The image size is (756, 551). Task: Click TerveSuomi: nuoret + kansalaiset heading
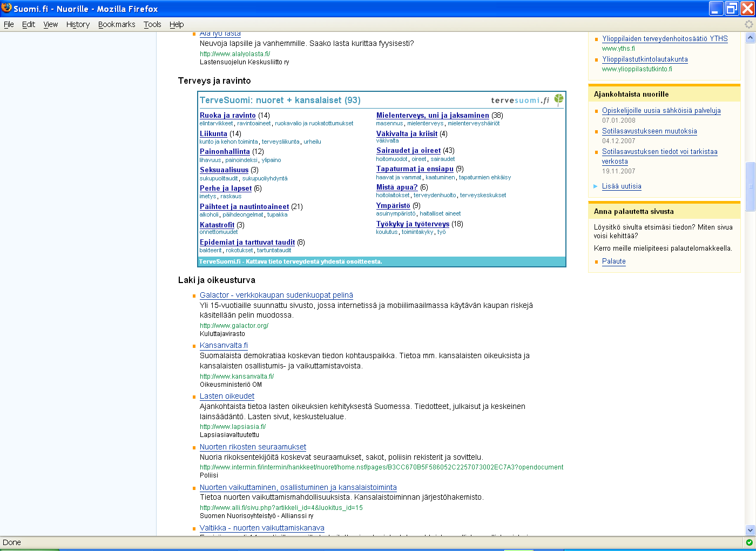pos(280,100)
